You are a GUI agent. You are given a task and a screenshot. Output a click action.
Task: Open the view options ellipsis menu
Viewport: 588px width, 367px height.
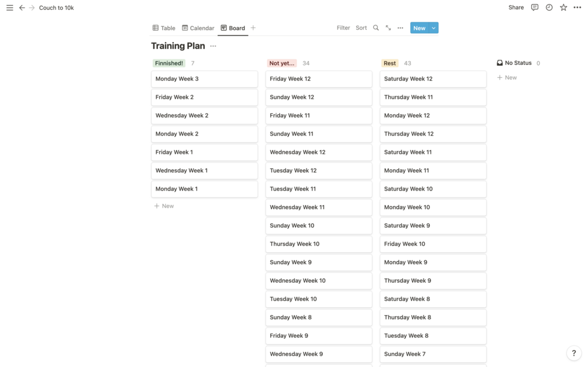click(400, 28)
